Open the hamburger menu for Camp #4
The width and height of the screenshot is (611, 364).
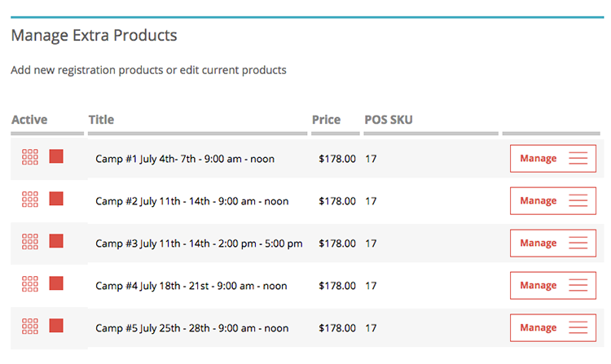click(578, 286)
